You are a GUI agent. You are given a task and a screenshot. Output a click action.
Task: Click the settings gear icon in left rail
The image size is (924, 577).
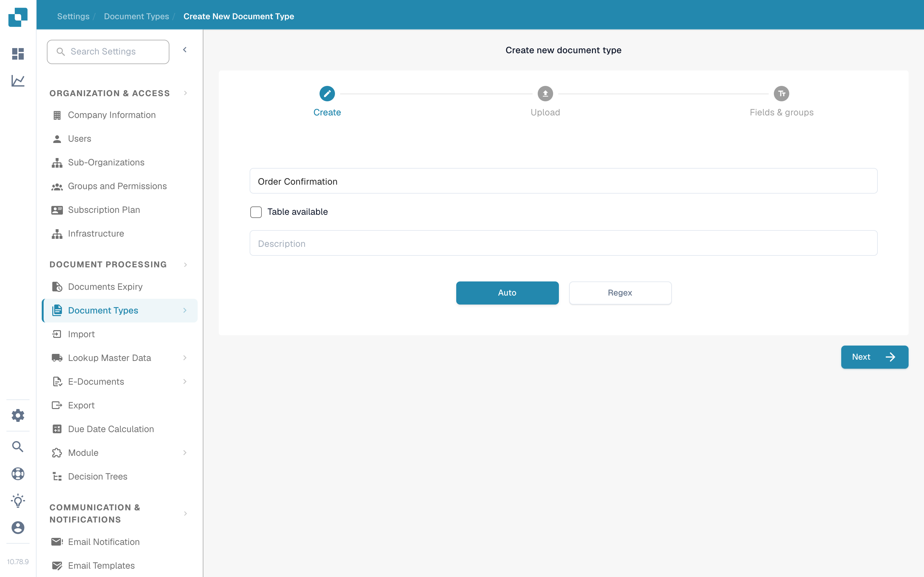(18, 415)
